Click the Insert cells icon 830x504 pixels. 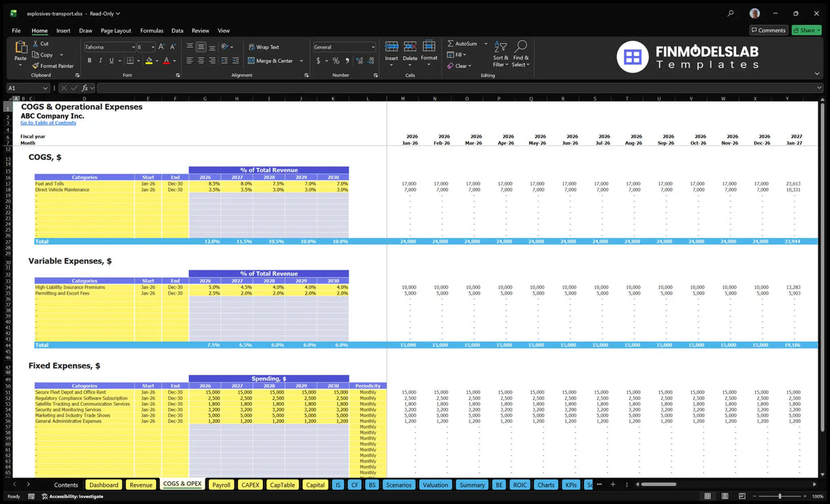tap(391, 46)
